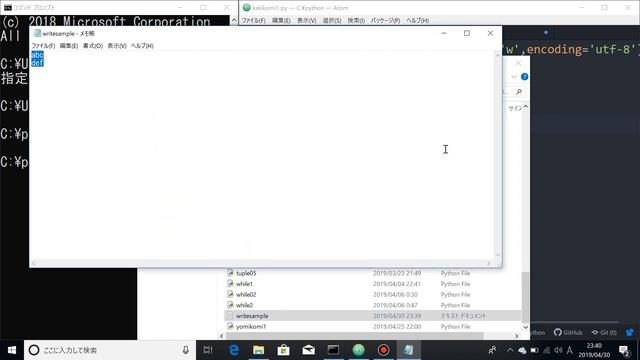Screen dimensions: 640x360
Task: Click selected text abc in Notepad
Action: 37,55
